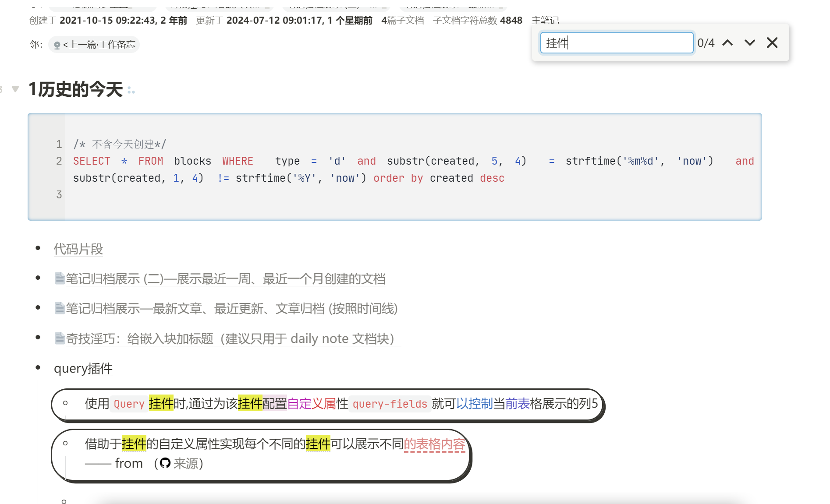Image resolution: width=830 pixels, height=504 pixels.
Task: Collapse the 1历史的今天 heading
Action: pyautogui.click(x=15, y=89)
